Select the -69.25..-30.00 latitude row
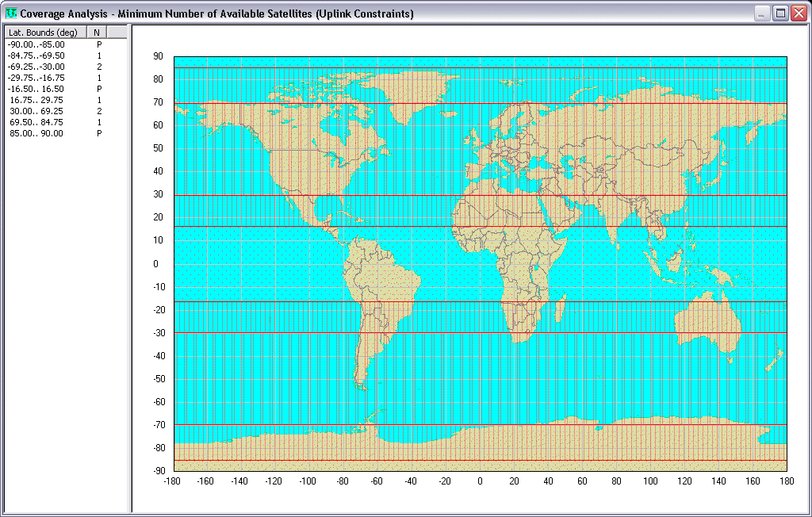 (x=36, y=67)
